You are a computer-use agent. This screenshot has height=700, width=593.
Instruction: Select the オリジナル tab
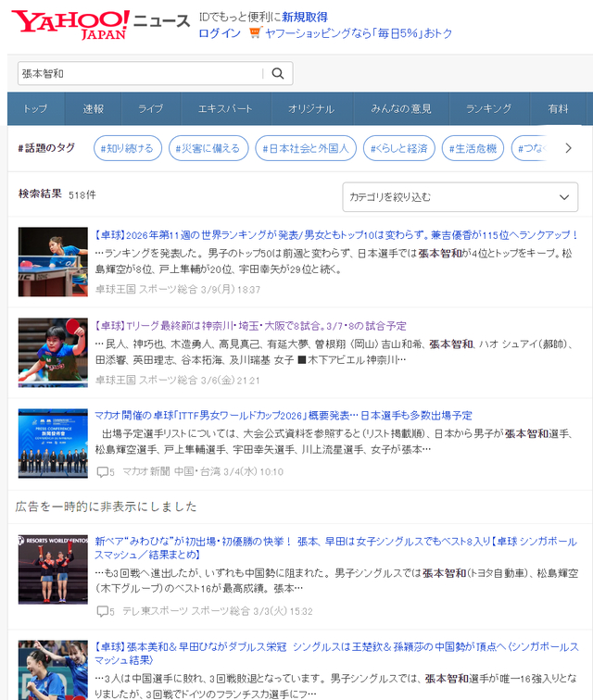[x=311, y=108]
